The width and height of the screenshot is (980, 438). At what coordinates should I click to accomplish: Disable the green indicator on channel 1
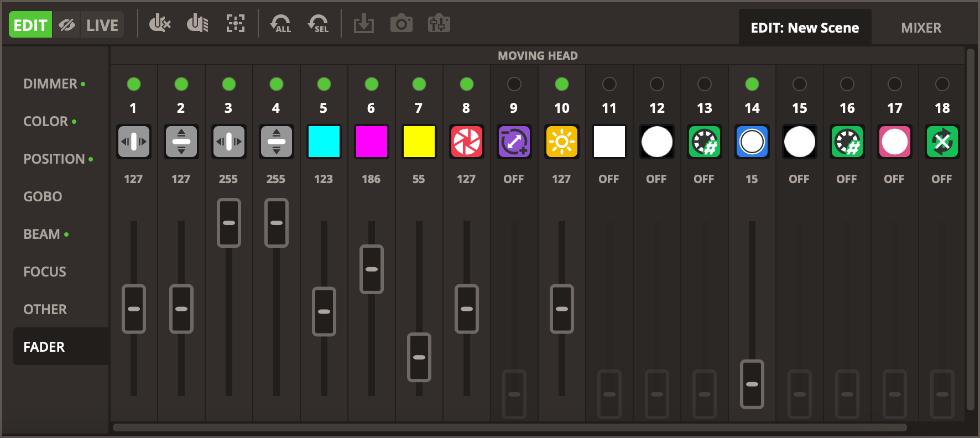pos(134,84)
